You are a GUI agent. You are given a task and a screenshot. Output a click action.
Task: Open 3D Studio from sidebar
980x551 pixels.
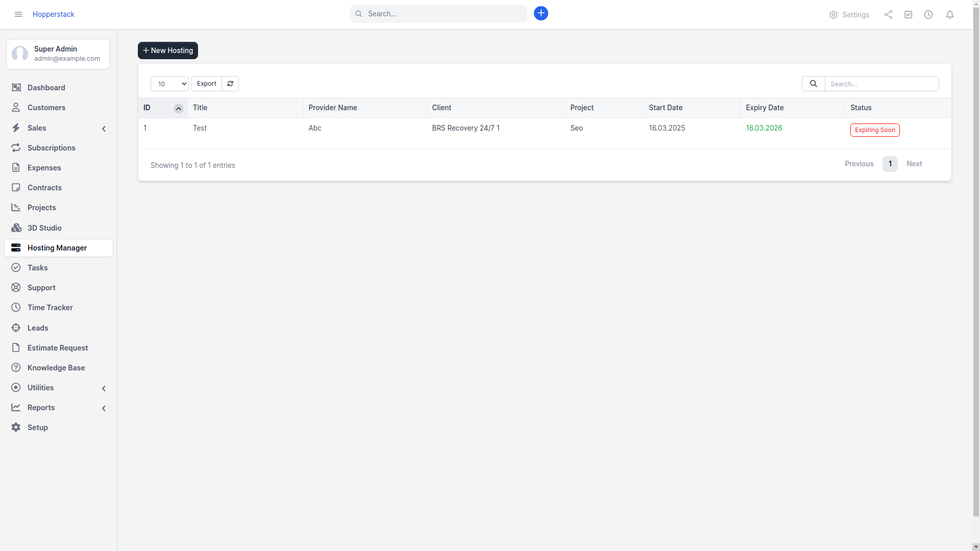point(44,228)
